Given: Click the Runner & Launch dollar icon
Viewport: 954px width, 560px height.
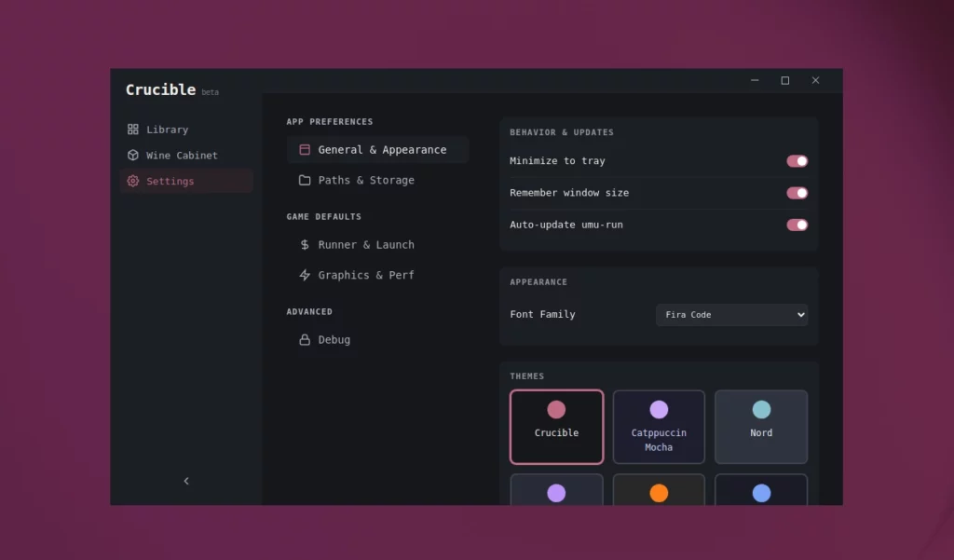Looking at the screenshot, I should click(x=304, y=245).
